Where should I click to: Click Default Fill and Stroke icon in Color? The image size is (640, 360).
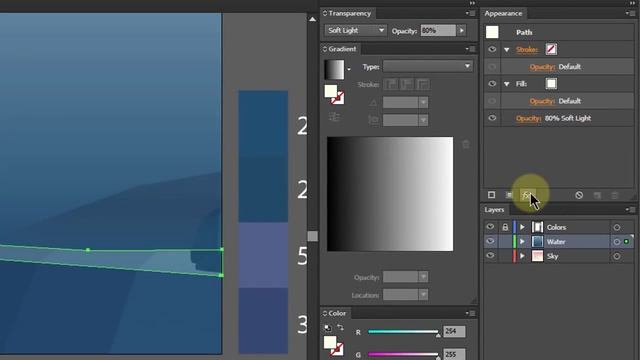point(328,328)
